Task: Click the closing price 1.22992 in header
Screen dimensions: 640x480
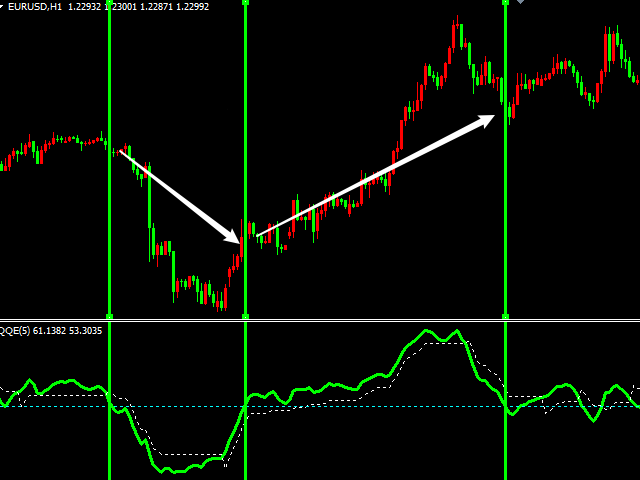Action: (193, 7)
